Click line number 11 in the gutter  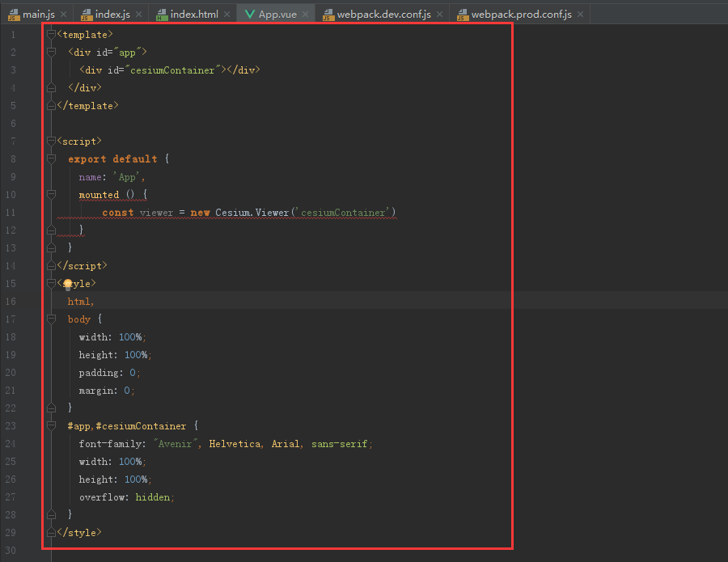(x=12, y=212)
